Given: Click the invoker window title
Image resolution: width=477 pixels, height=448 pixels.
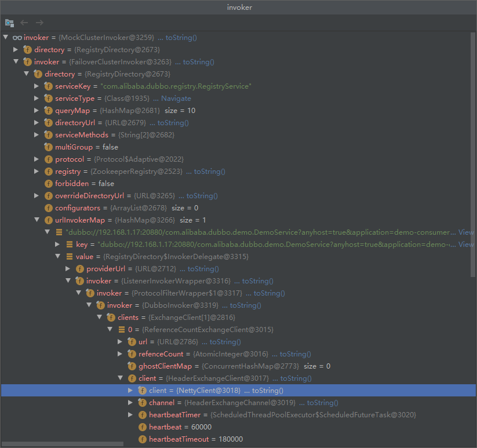Looking at the screenshot, I should [239, 8].
